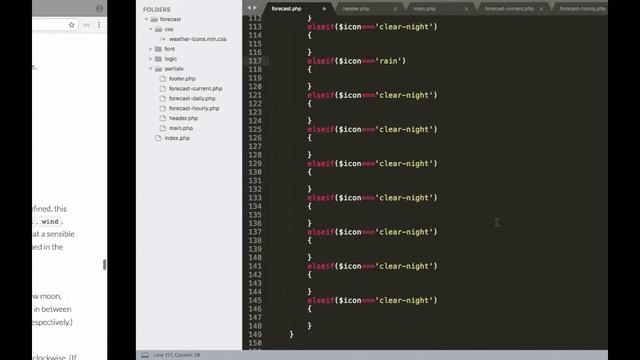
Task: Click the file icon beside forecast-current.php
Action: click(163, 89)
